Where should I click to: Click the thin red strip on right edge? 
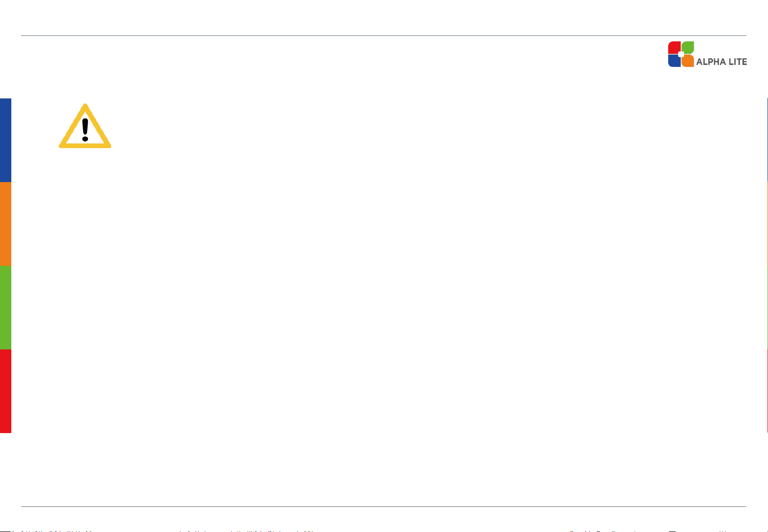767,391
